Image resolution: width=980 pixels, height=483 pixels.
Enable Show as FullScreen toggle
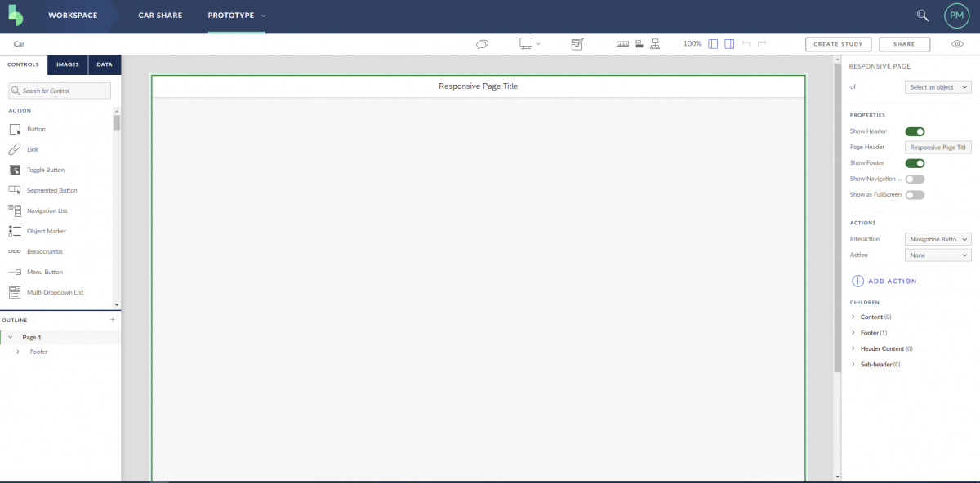click(915, 195)
